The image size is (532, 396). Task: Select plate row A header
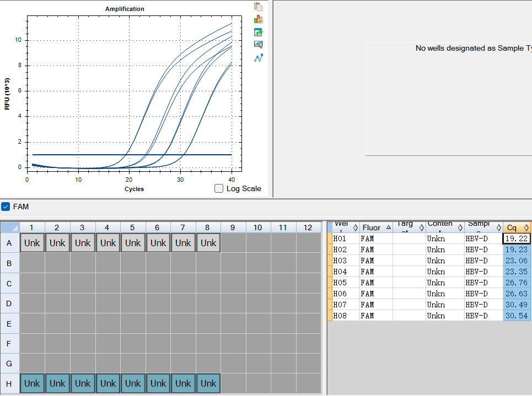[x=9, y=243]
